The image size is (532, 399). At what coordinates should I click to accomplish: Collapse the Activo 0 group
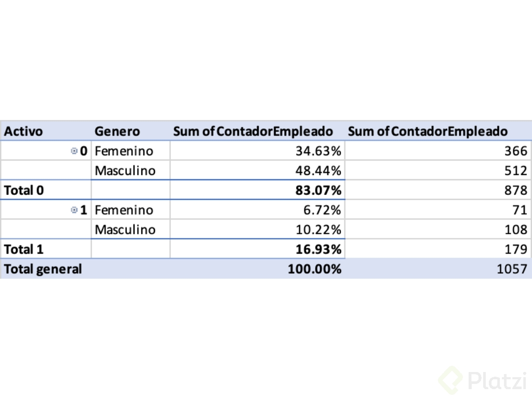74,151
